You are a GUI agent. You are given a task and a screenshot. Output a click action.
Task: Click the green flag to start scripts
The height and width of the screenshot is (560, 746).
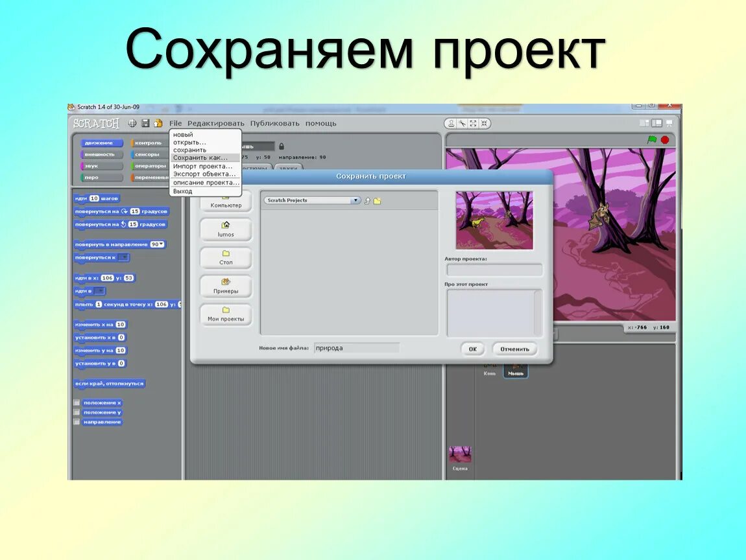coord(652,140)
